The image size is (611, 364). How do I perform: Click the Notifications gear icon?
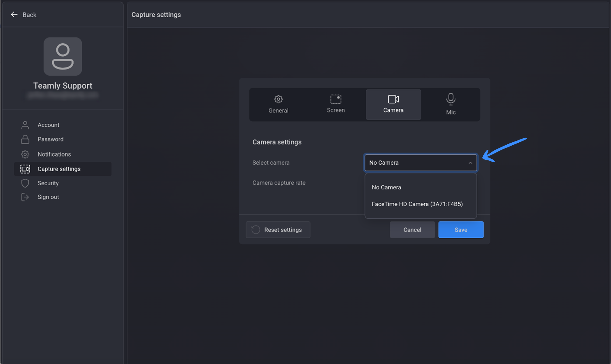(25, 154)
